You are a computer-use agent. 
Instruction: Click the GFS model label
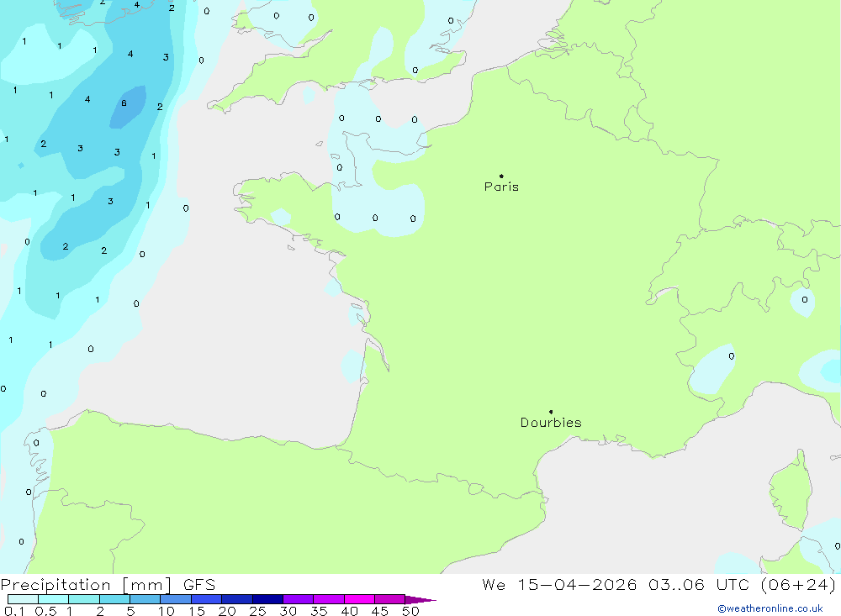[199, 585]
